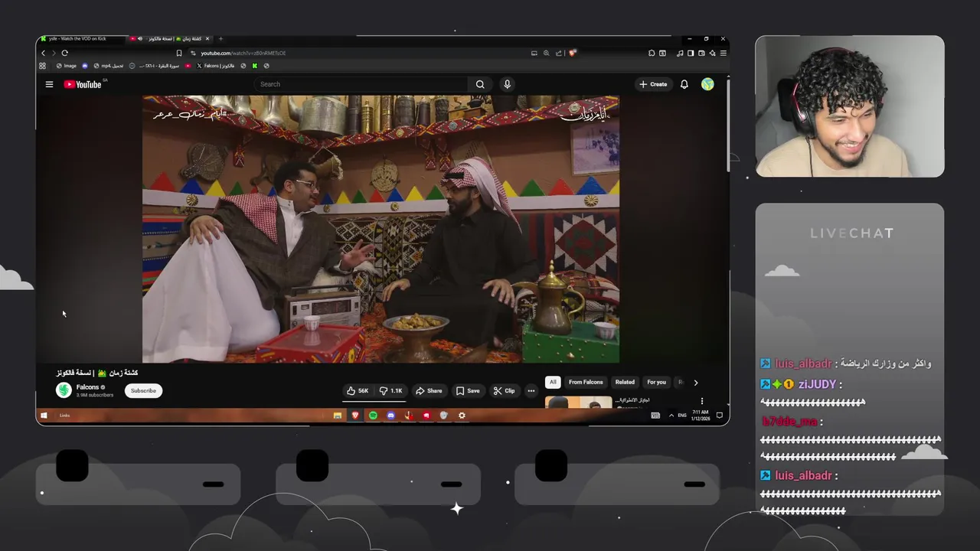Show hidden system tray icons
This screenshot has height=551, width=980.
tap(671, 416)
